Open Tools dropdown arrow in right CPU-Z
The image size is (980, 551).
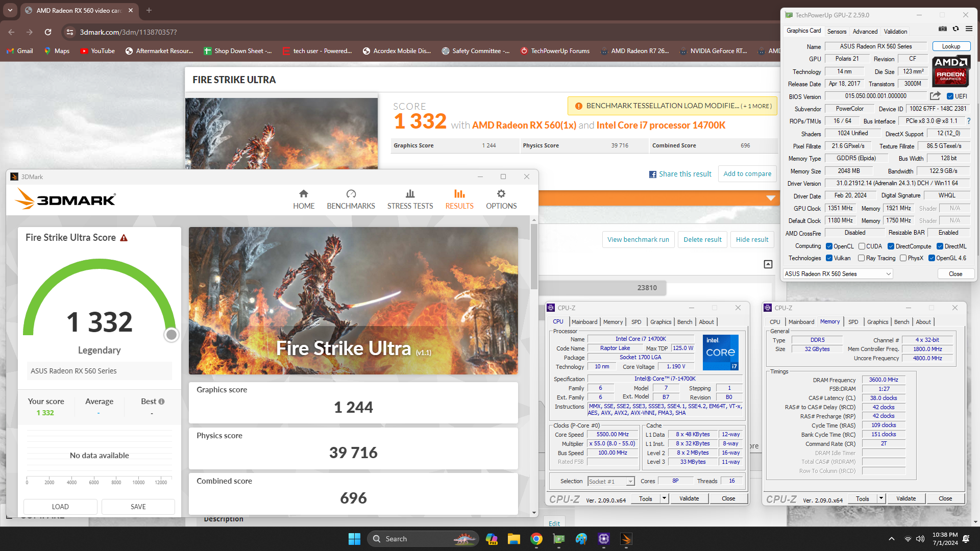(881, 498)
